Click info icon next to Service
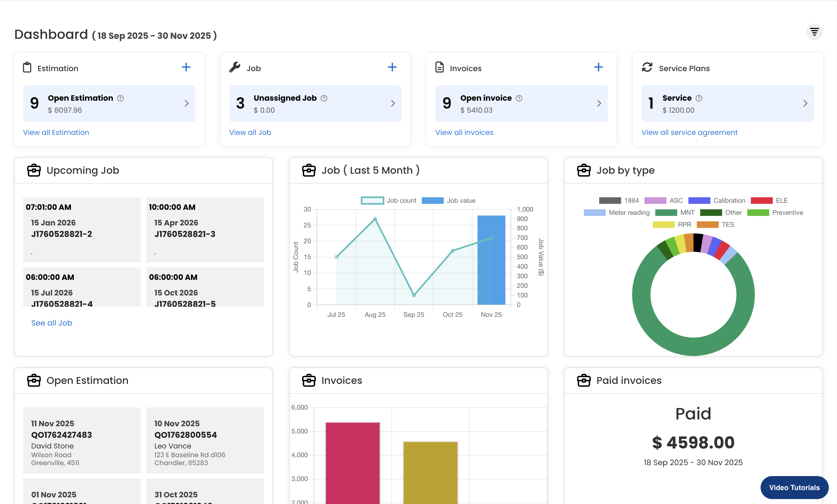This screenshot has height=504, width=837. (x=698, y=98)
